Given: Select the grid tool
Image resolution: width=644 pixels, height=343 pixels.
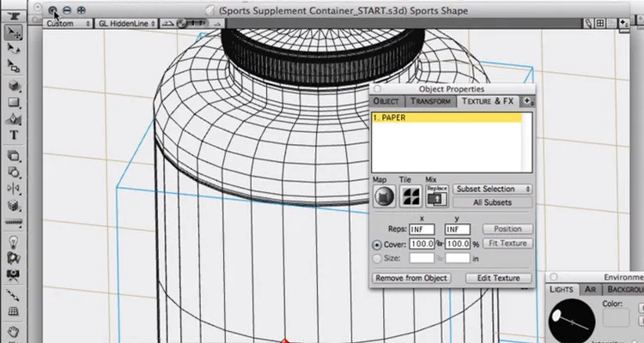Looking at the screenshot, I should [x=13, y=311].
